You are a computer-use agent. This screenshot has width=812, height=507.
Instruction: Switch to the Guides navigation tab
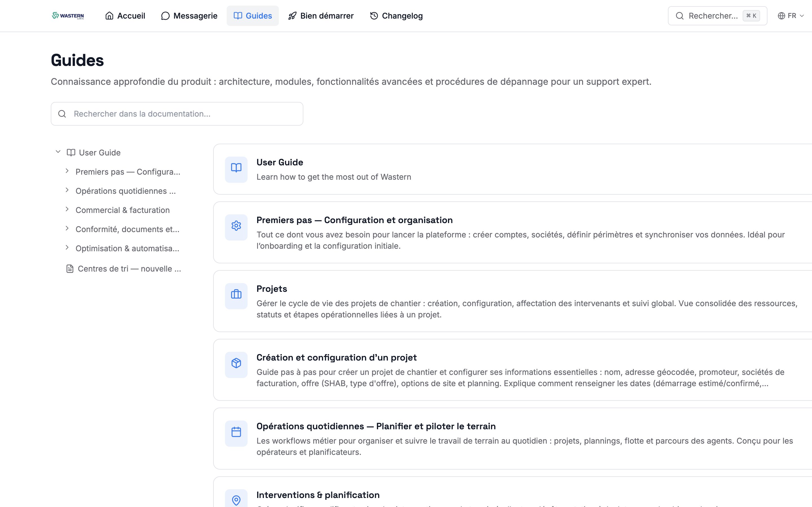[253, 15]
